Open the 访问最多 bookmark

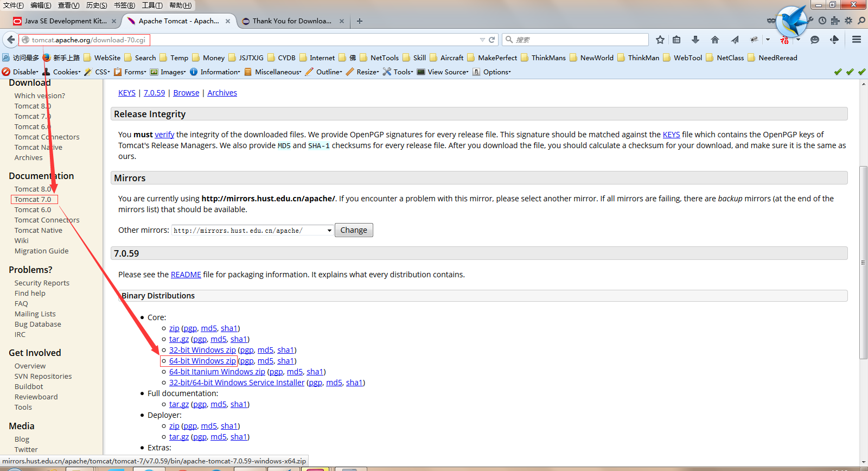click(x=21, y=58)
